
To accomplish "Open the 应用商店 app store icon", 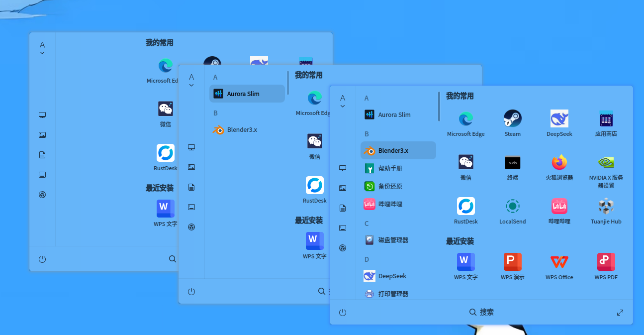I will (606, 123).
